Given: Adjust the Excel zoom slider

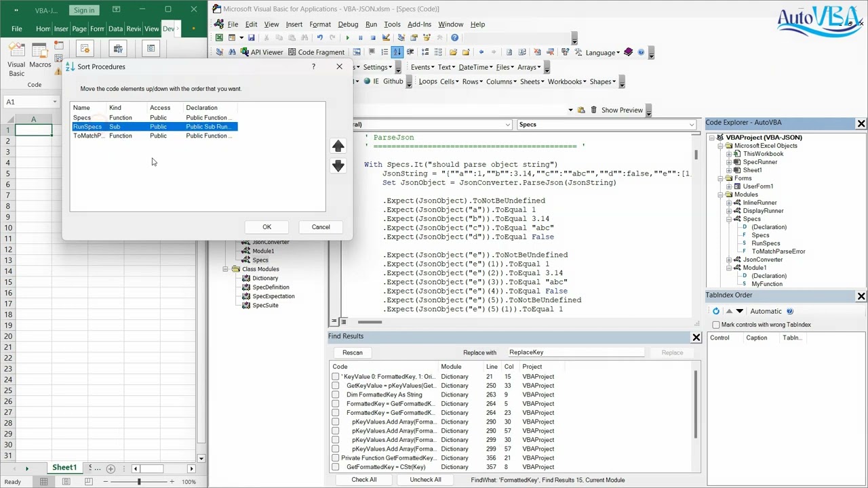Looking at the screenshot, I should [x=138, y=481].
